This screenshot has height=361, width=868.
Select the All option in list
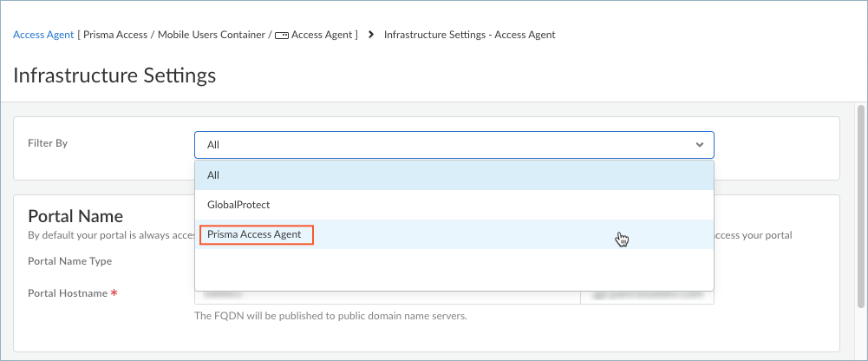454,175
